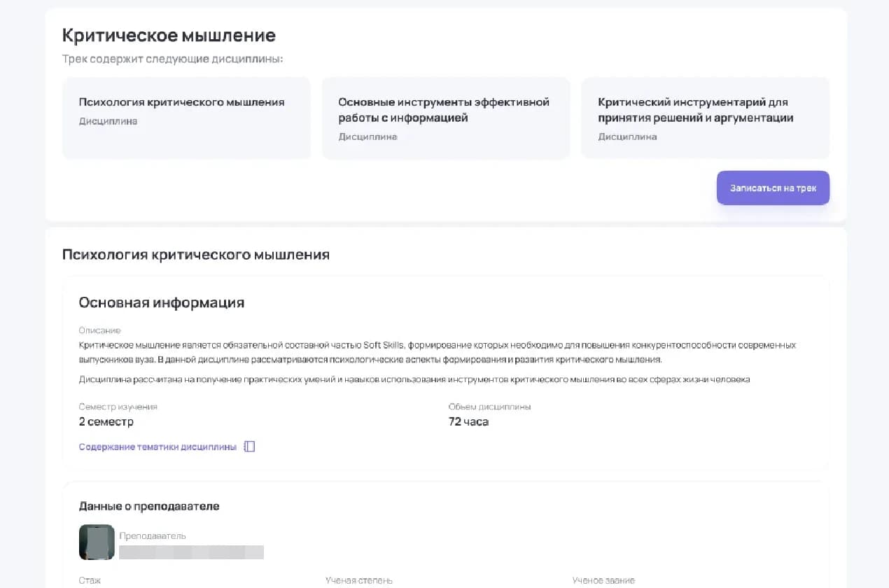Click the "Объем дисциплины" label
889x588 pixels.
(489, 407)
